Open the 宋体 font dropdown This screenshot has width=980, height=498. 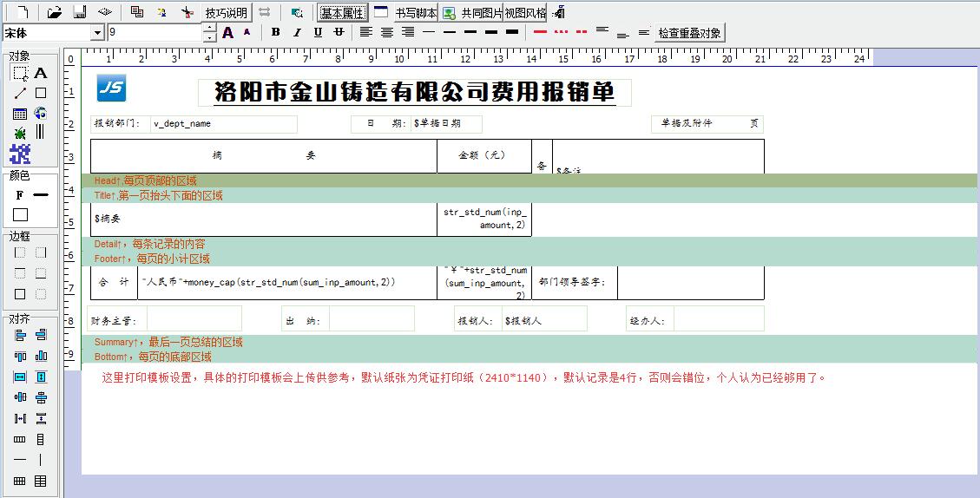coord(97,33)
